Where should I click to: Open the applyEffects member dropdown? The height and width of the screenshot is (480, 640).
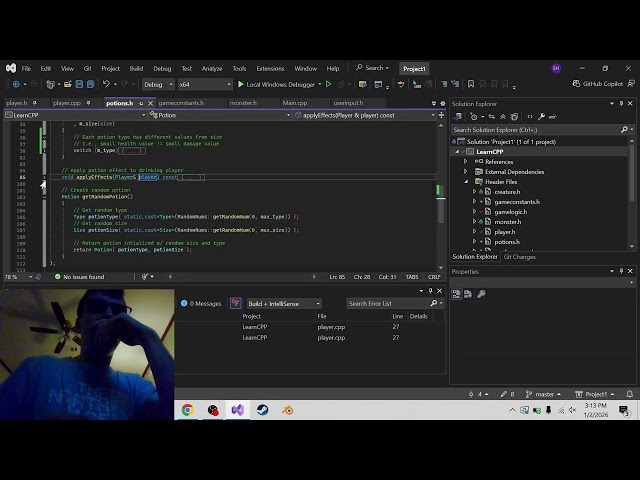point(364,116)
